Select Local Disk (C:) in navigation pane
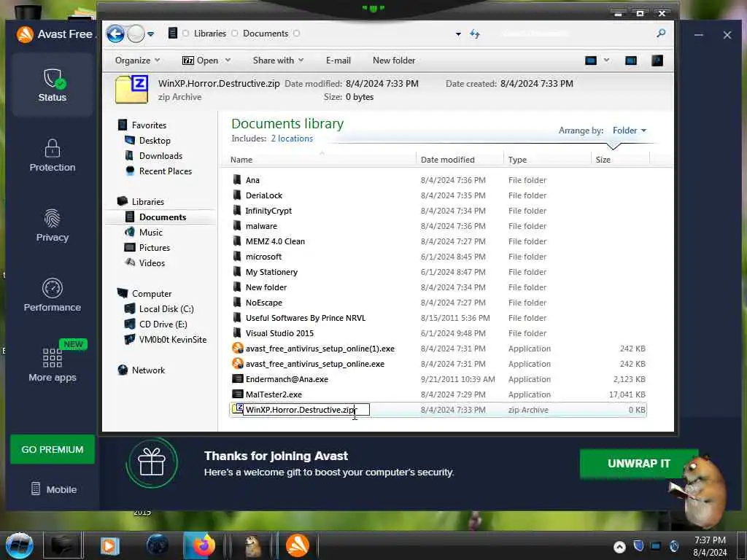Image resolution: width=747 pixels, height=560 pixels. [166, 309]
